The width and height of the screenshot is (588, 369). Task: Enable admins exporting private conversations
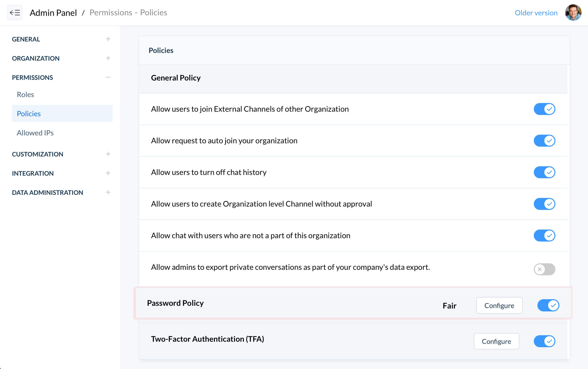click(544, 269)
